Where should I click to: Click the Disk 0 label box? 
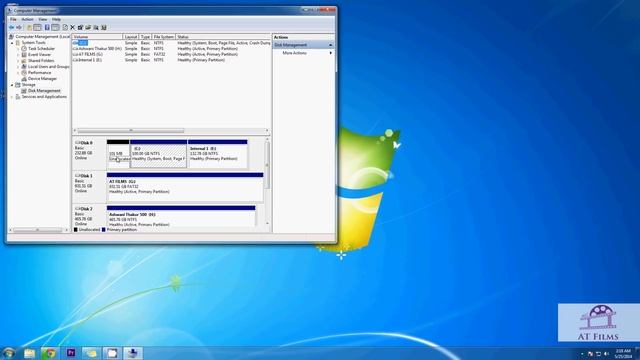89,153
